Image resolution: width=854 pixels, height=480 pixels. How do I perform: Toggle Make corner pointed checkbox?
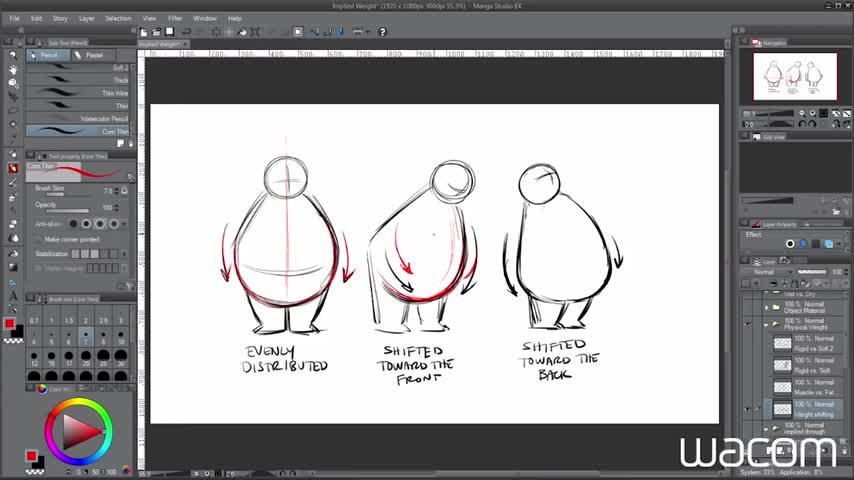38,240
